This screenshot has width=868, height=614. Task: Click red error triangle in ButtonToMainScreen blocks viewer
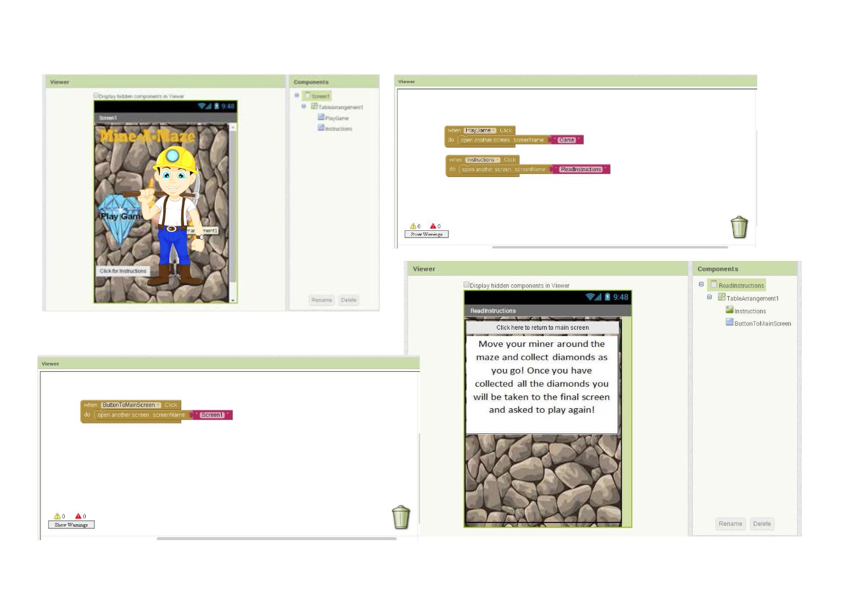pyautogui.click(x=78, y=516)
